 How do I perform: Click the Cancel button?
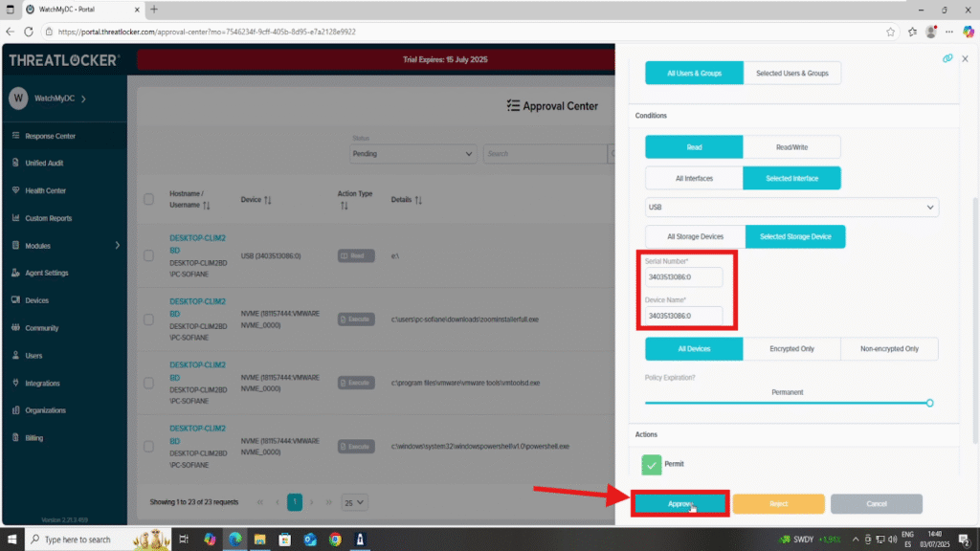coord(877,503)
